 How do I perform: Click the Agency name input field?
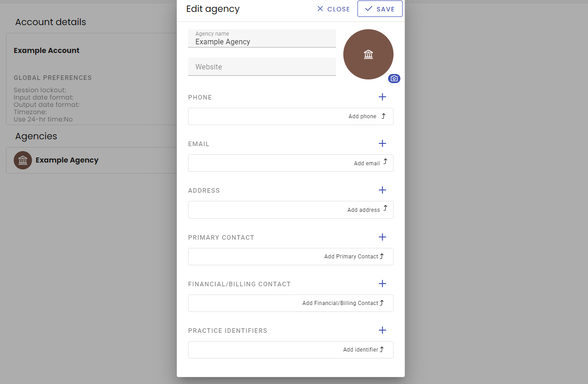point(262,38)
